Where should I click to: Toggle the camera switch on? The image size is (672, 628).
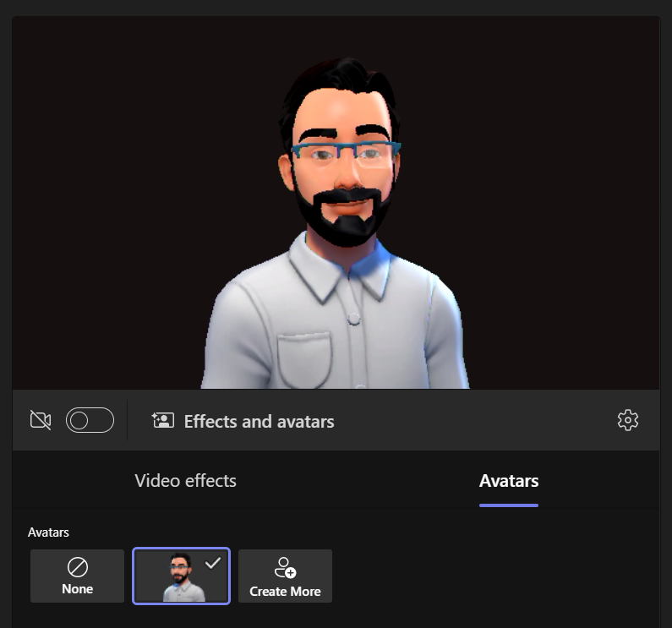[90, 420]
